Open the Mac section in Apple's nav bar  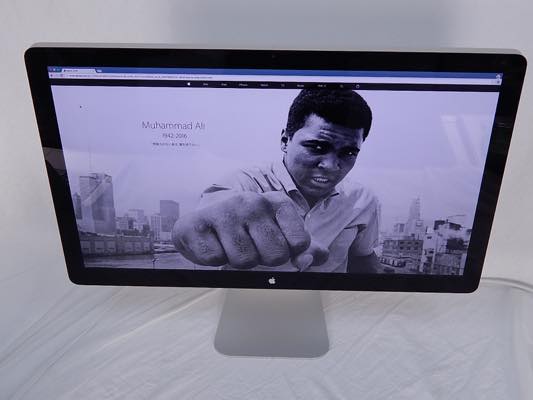(205, 84)
